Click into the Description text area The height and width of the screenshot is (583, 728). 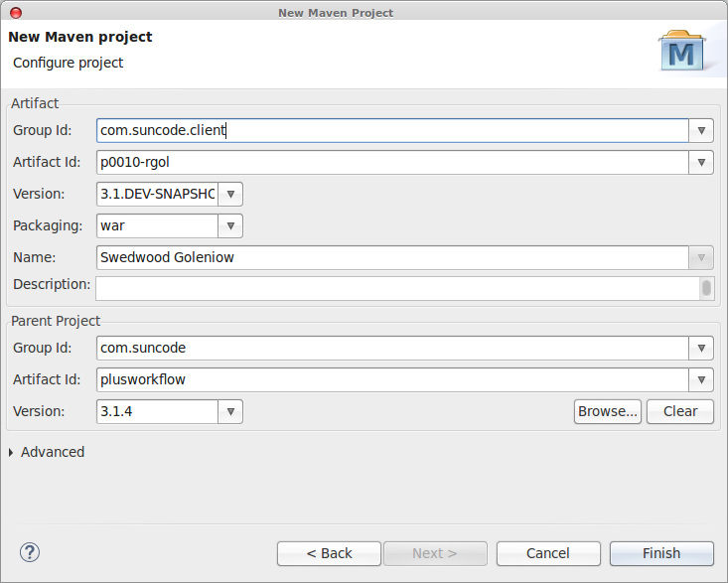[397, 288]
